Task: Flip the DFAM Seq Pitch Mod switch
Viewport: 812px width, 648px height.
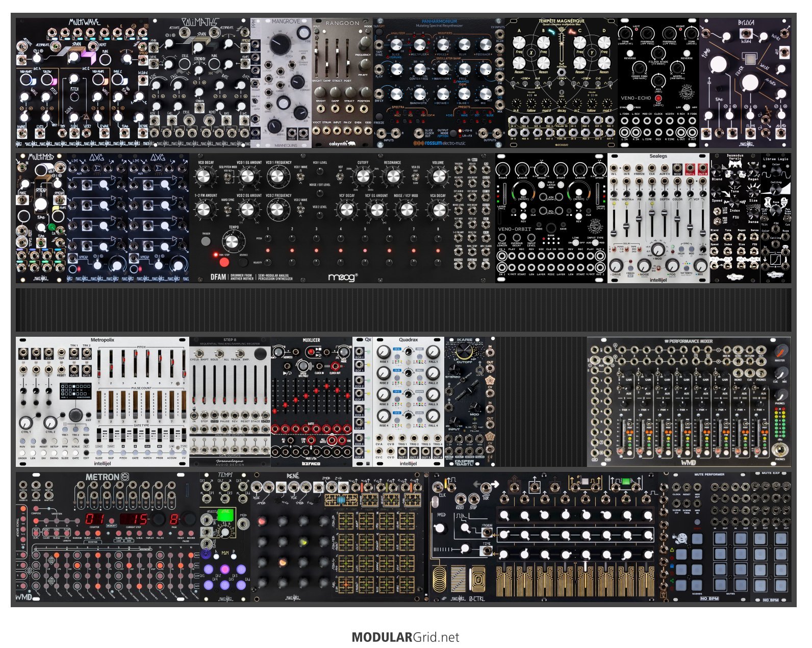Action: tap(228, 177)
